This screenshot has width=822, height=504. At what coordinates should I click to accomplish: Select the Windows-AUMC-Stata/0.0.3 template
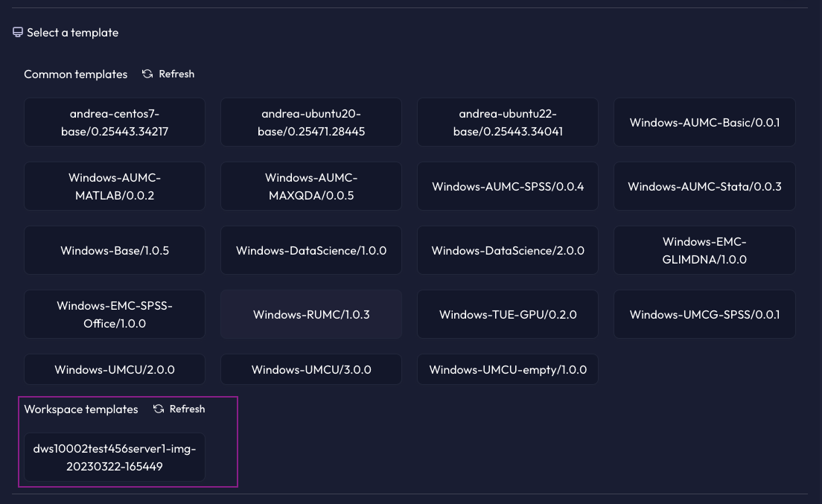[704, 186]
